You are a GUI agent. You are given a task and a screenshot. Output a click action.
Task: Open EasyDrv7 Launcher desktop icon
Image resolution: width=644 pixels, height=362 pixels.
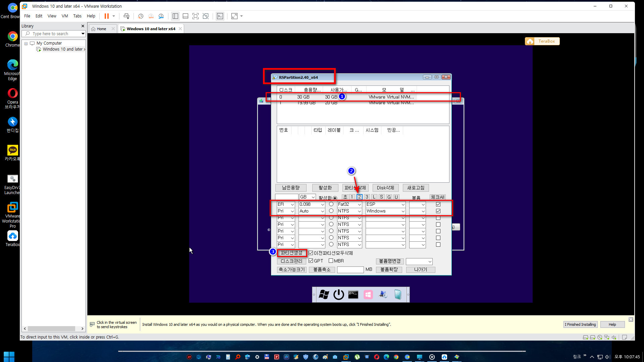12,184
